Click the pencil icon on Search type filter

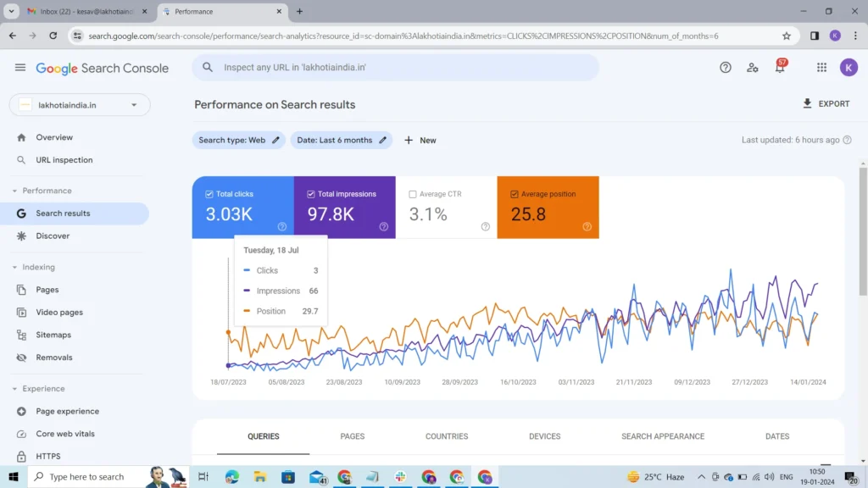(x=275, y=141)
